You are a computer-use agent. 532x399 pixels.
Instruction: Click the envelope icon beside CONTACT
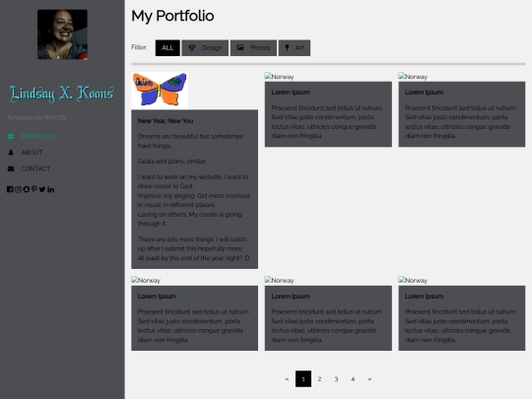click(x=11, y=168)
